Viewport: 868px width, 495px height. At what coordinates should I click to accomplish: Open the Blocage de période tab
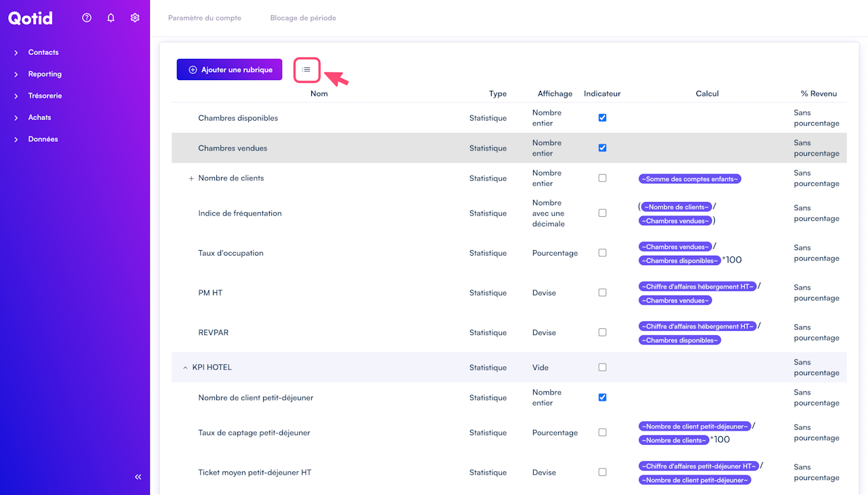pyautogui.click(x=303, y=18)
